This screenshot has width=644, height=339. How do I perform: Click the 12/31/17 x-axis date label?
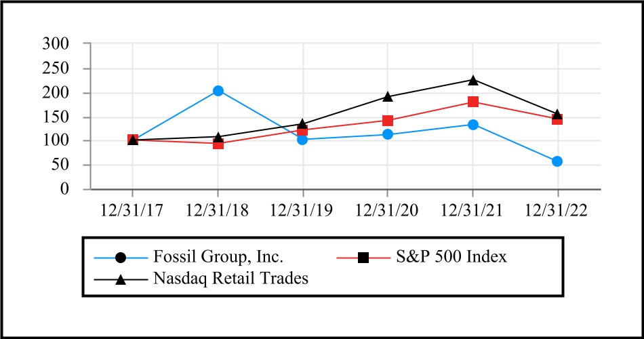133,209
